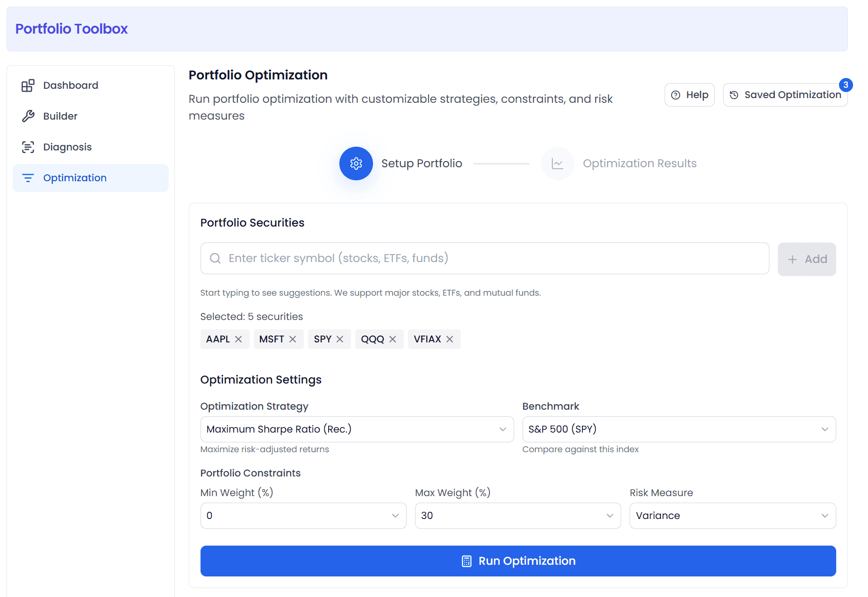
Task: Open the Benchmark S&P 500 dropdown
Action: pos(679,429)
